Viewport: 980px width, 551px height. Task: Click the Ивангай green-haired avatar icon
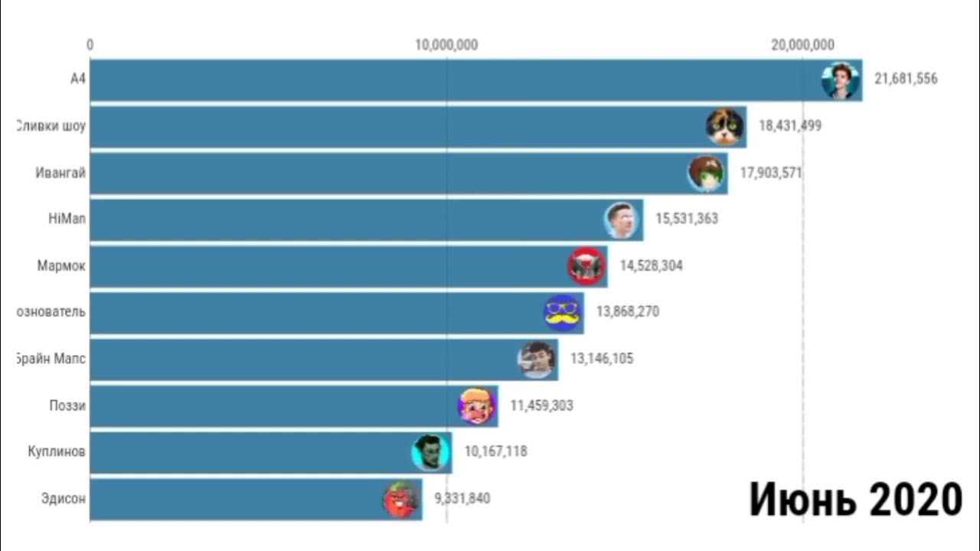pos(706,174)
